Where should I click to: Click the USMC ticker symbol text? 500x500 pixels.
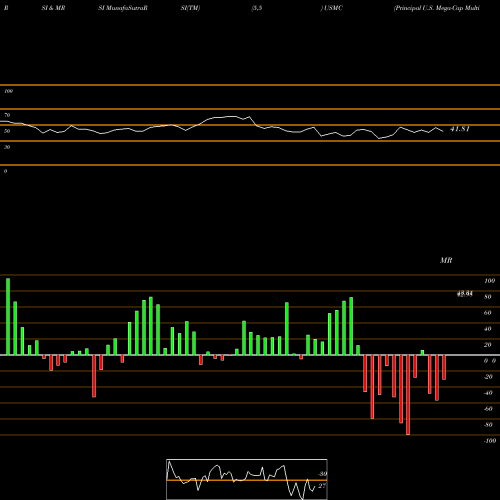coord(333,8)
